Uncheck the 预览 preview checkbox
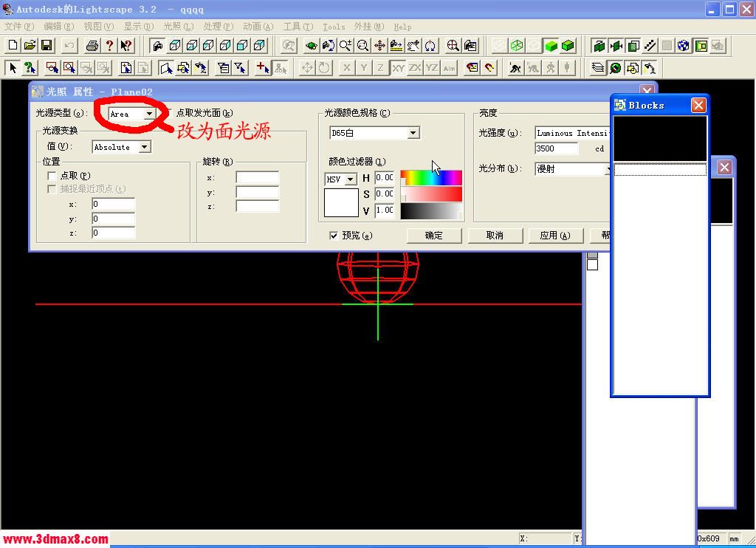The image size is (756, 548). click(x=333, y=236)
